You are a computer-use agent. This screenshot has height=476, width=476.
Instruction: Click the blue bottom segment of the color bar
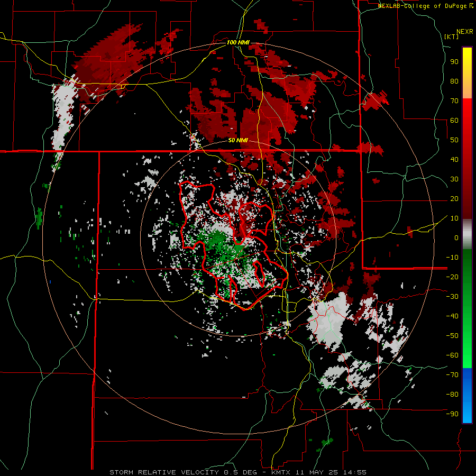467,396
